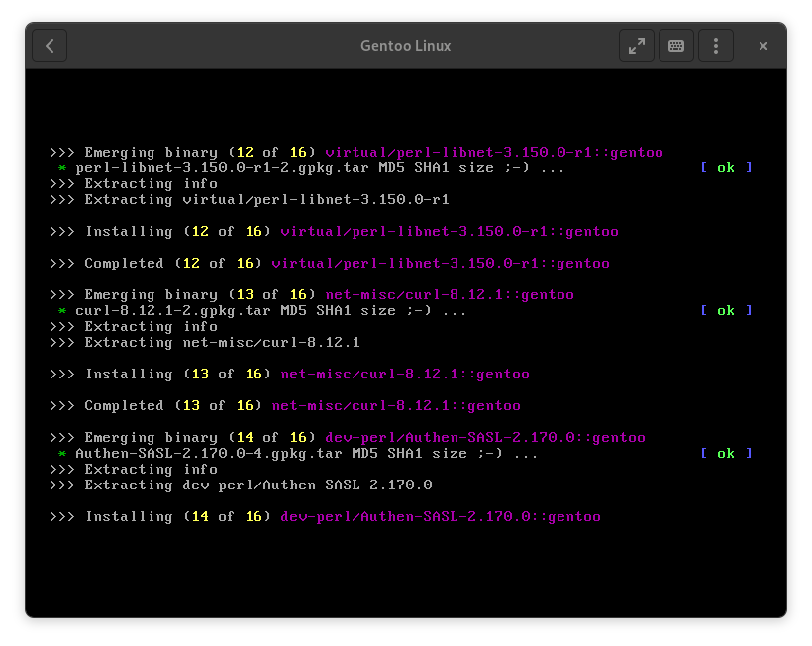
Task: Click the virtual/perl-libnet emerging binary line
Action: (356, 153)
